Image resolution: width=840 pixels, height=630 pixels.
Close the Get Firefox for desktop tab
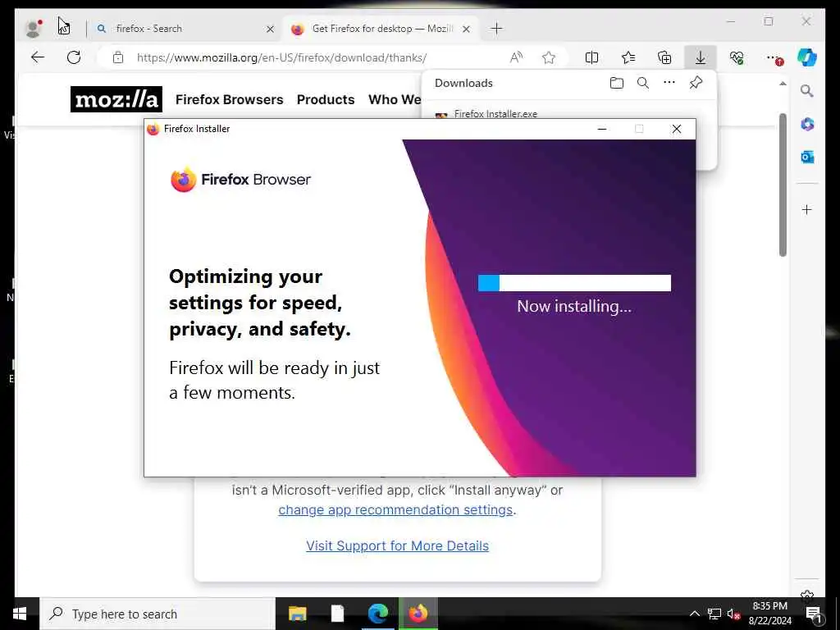click(x=466, y=29)
